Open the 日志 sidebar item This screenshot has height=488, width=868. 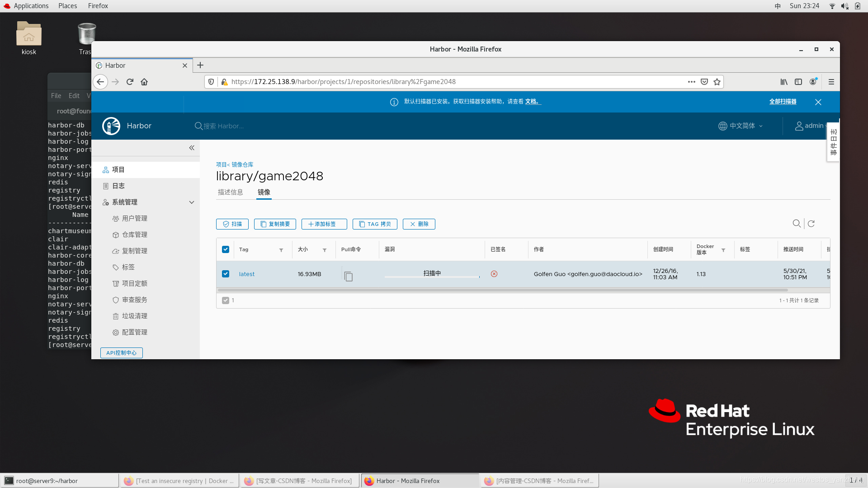point(146,186)
